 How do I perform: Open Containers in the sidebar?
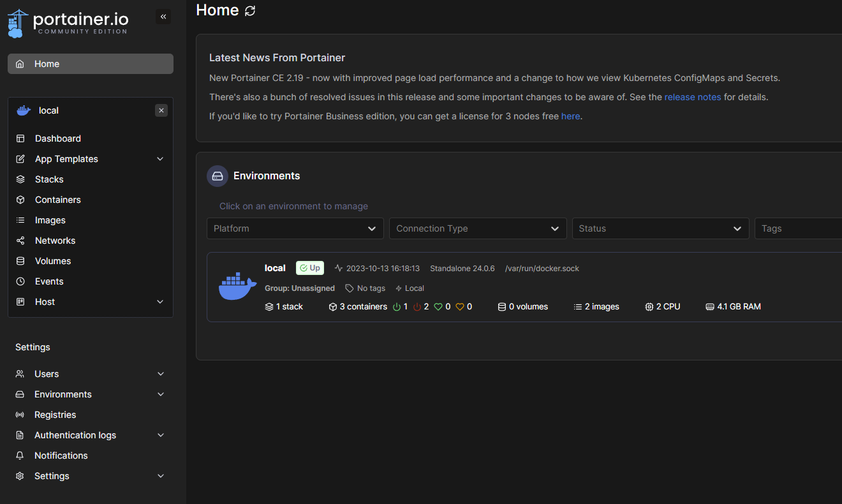pyautogui.click(x=57, y=200)
